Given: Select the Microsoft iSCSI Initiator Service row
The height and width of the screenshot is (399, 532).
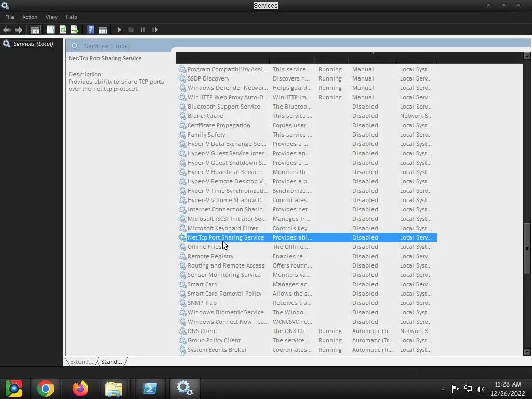Looking at the screenshot, I should [307, 219].
